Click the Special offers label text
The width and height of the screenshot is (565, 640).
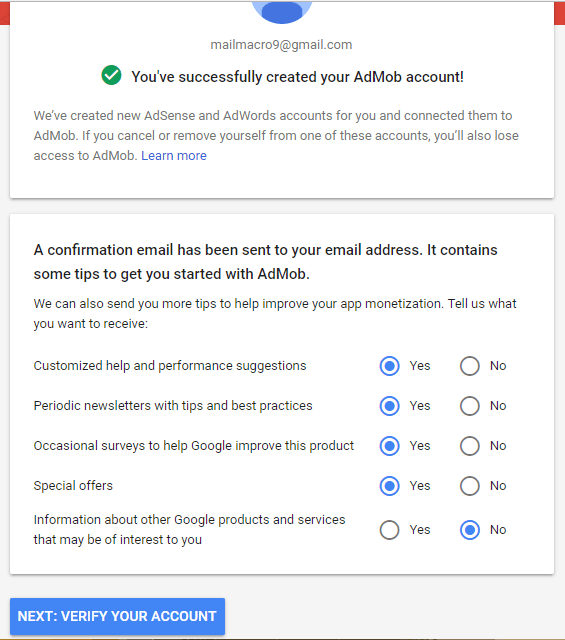point(73,486)
